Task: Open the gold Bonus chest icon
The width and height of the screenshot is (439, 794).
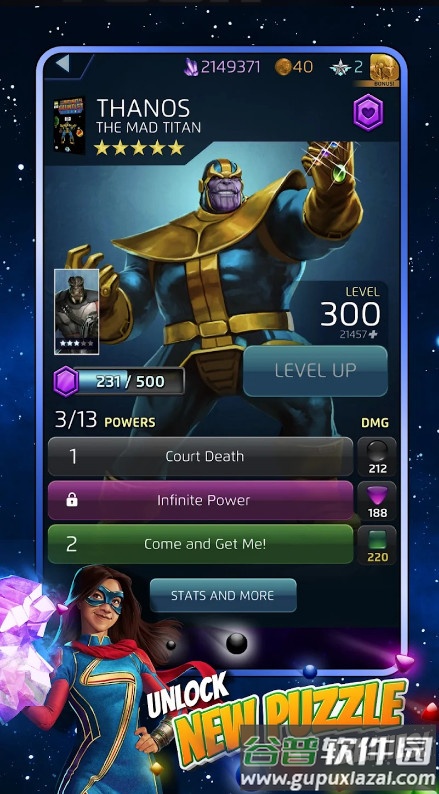Action: pyautogui.click(x=384, y=68)
